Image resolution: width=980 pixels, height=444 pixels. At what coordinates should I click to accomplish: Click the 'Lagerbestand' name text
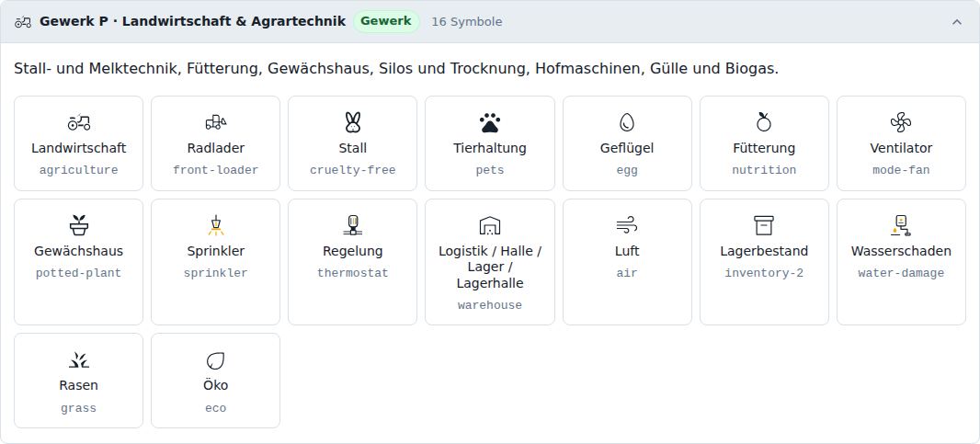point(764,251)
